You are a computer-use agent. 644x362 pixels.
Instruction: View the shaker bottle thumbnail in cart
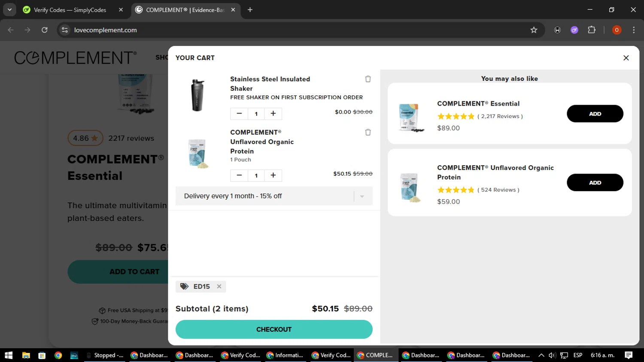tap(197, 95)
